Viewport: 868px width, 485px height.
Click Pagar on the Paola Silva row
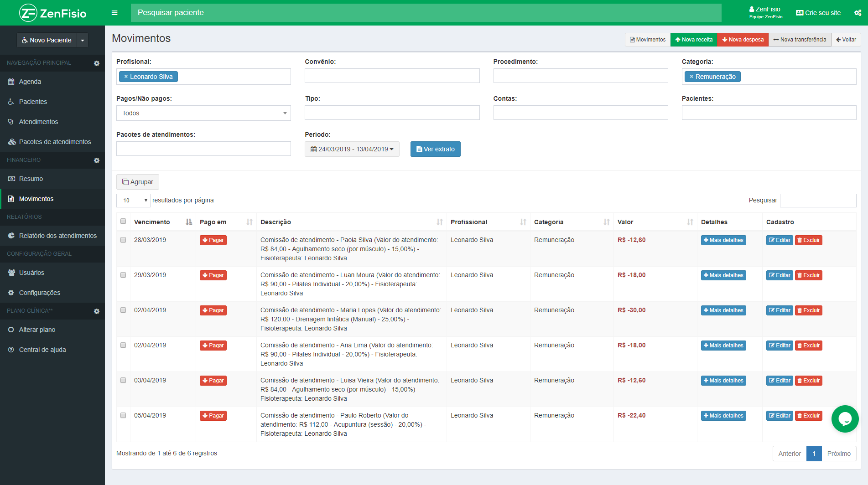[213, 240]
